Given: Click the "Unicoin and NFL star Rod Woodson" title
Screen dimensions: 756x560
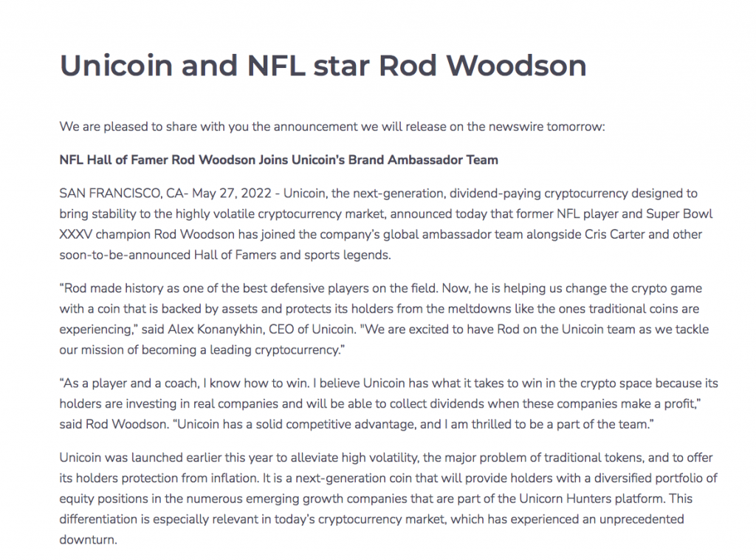Looking at the screenshot, I should coord(323,65).
